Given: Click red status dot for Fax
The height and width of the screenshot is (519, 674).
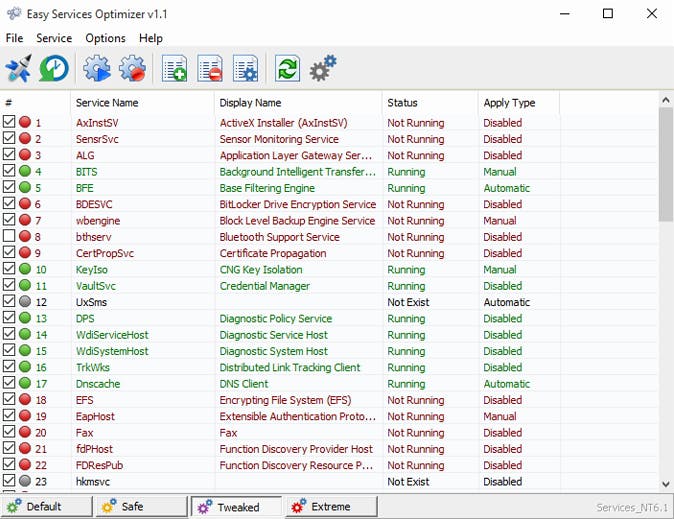Looking at the screenshot, I should pos(25,432).
